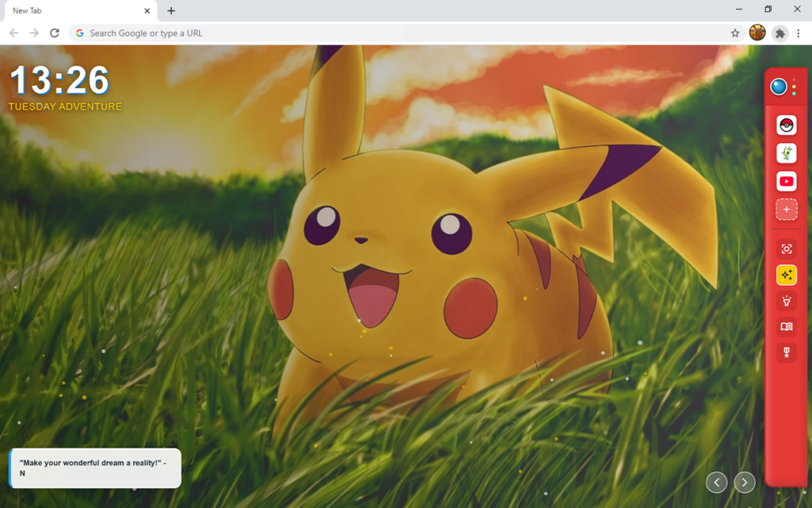Open the Extensions puzzle piece menu
This screenshot has height=508, width=812.
click(x=780, y=33)
